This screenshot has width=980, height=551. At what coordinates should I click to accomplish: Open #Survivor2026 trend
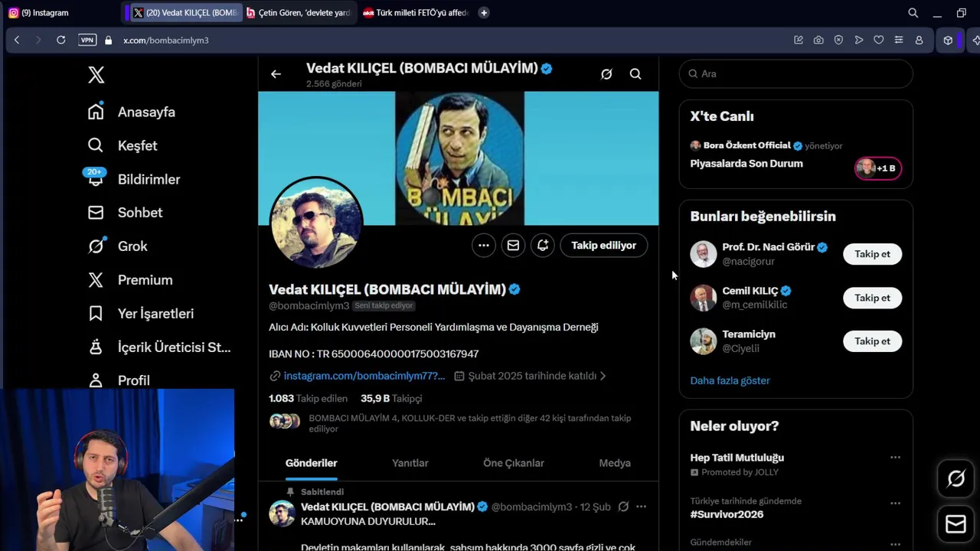point(727,514)
